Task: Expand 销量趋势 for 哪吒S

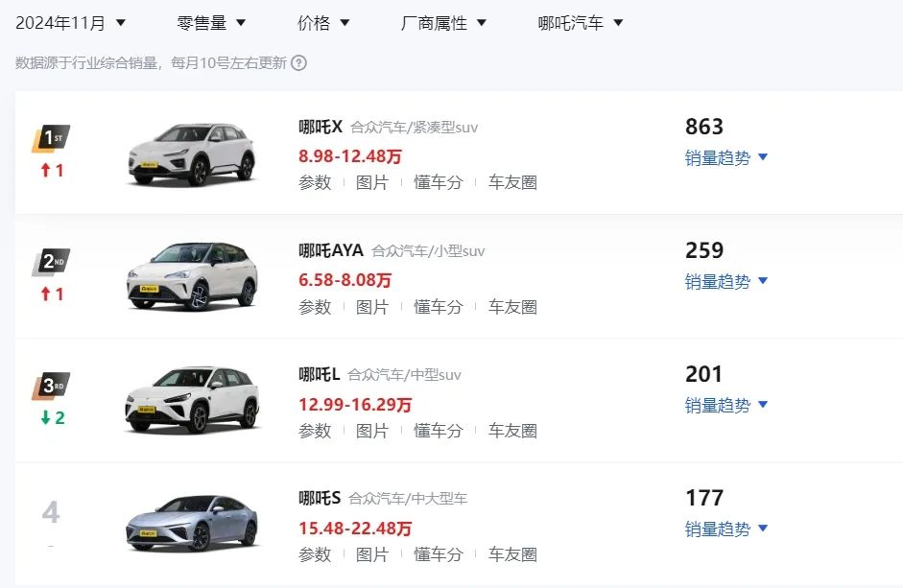Action: click(x=726, y=529)
